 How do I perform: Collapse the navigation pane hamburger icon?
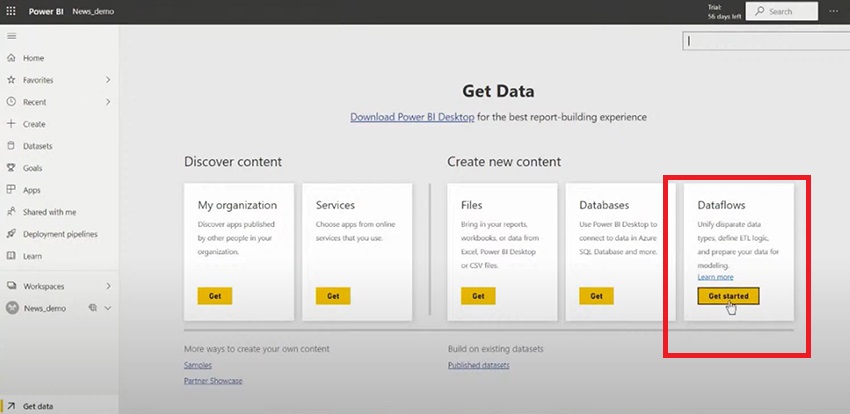pos(11,36)
